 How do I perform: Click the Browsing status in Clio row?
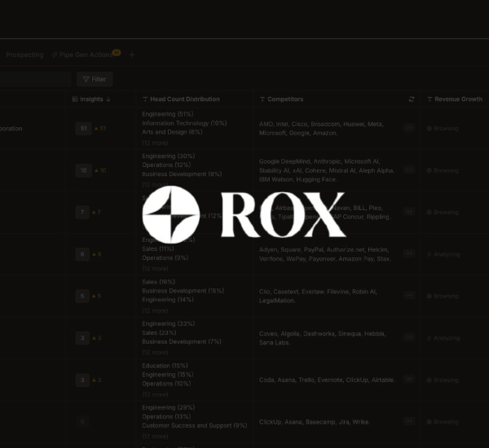443,296
